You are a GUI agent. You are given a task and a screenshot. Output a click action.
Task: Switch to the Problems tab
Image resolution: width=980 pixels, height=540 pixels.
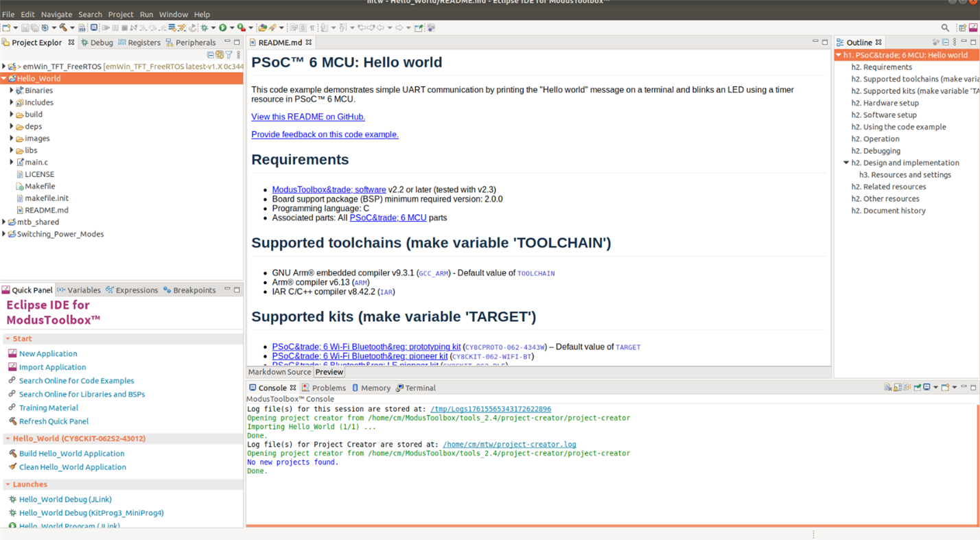[x=324, y=388]
